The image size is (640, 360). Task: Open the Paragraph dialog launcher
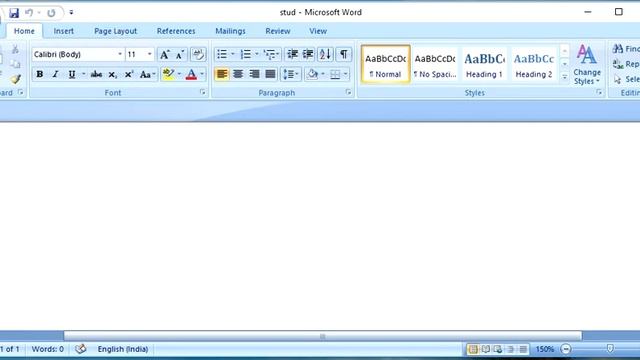348,93
